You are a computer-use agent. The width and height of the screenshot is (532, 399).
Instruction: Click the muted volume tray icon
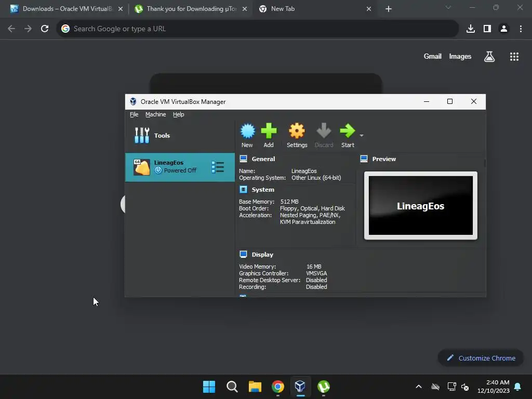[x=465, y=387]
